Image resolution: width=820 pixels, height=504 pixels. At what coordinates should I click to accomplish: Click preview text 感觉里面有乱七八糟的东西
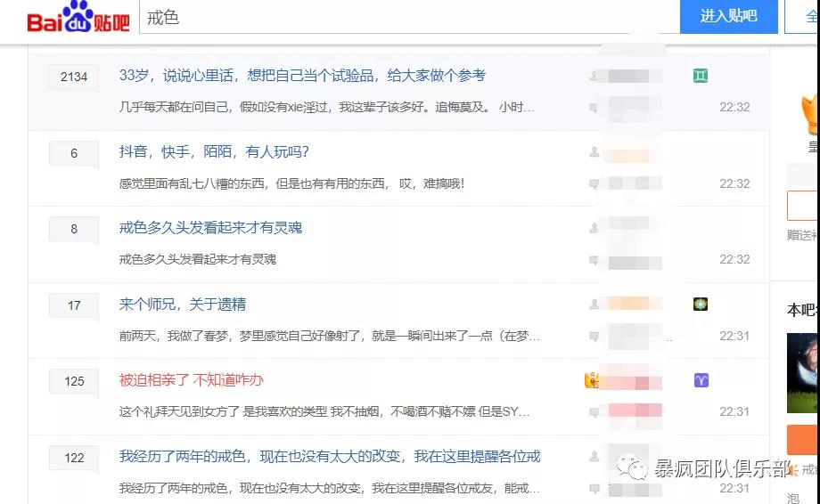[291, 183]
